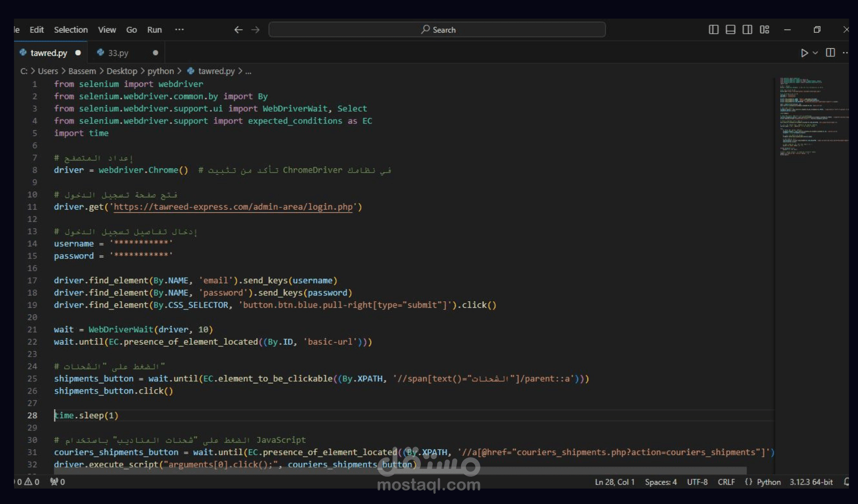Toggle the Secondary Side Bar layout icon
The height and width of the screenshot is (504, 858).
[x=747, y=29]
